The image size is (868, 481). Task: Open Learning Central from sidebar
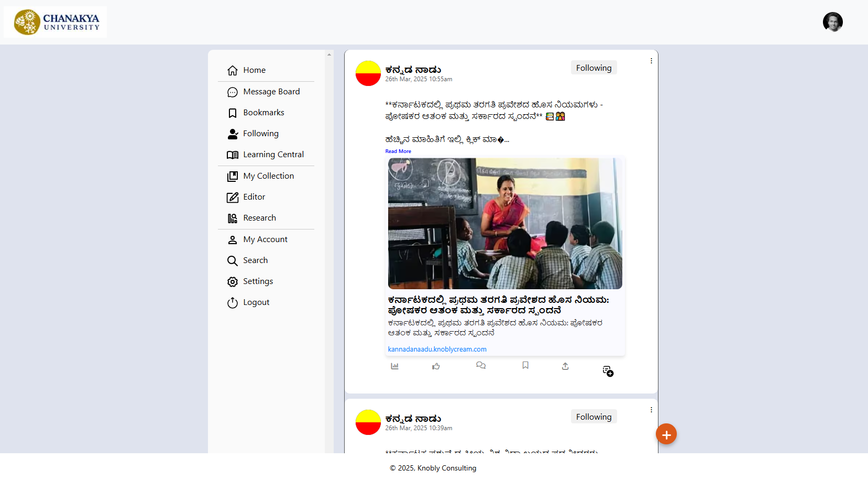[273, 155]
